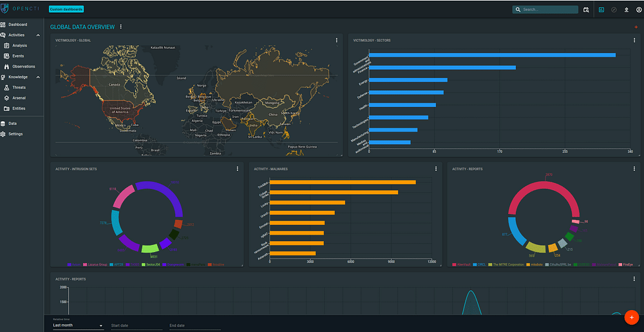This screenshot has width=644, height=332.
Task: Click the OpenCTI shield logo
Action: [x=5, y=9]
